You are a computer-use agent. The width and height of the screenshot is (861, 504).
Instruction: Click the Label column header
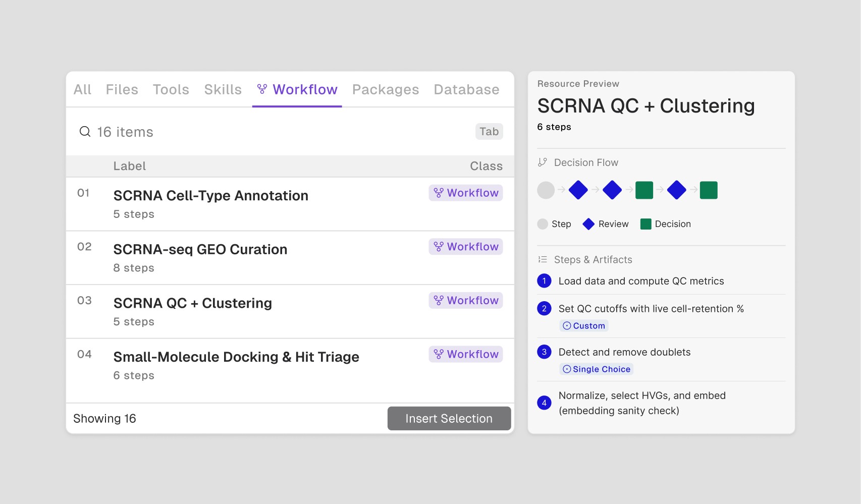point(130,166)
